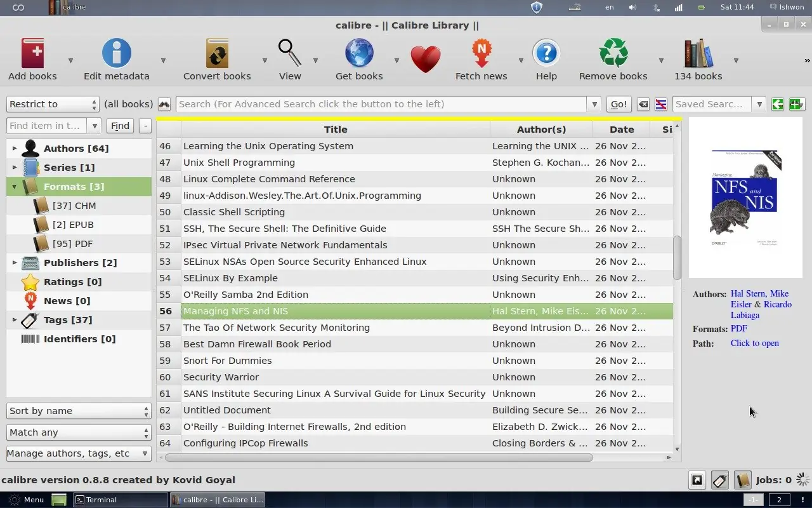Click the minus collapse-all button

(145, 126)
